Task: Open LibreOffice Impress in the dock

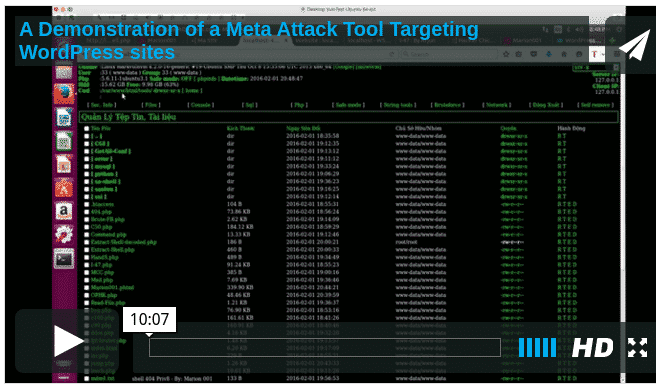Action: 64,164
